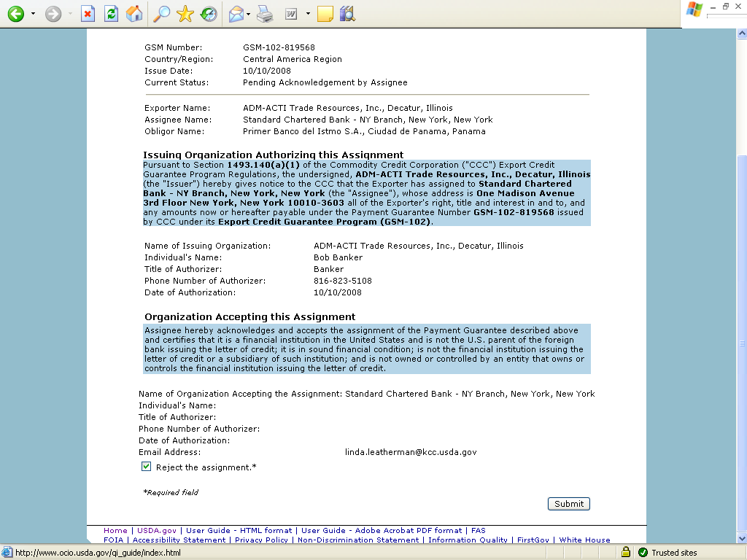Open the Search magnifier icon
Viewport: 747px width, 560px height.
click(x=161, y=14)
